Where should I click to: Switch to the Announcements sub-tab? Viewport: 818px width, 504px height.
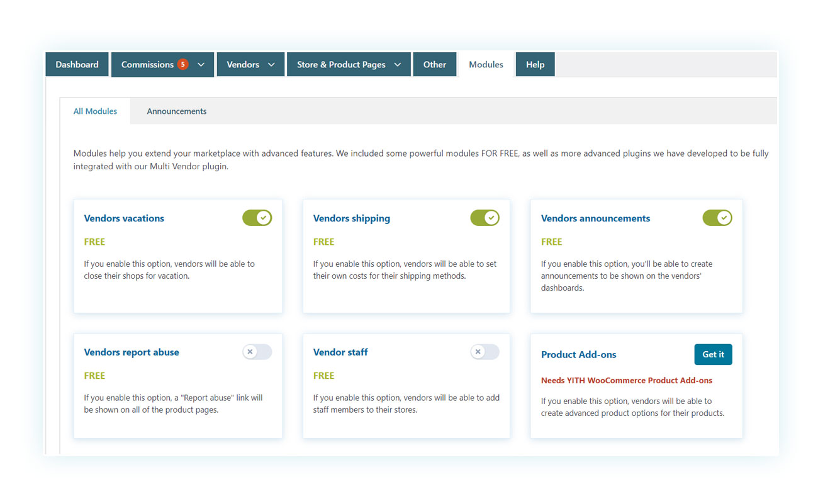click(176, 111)
